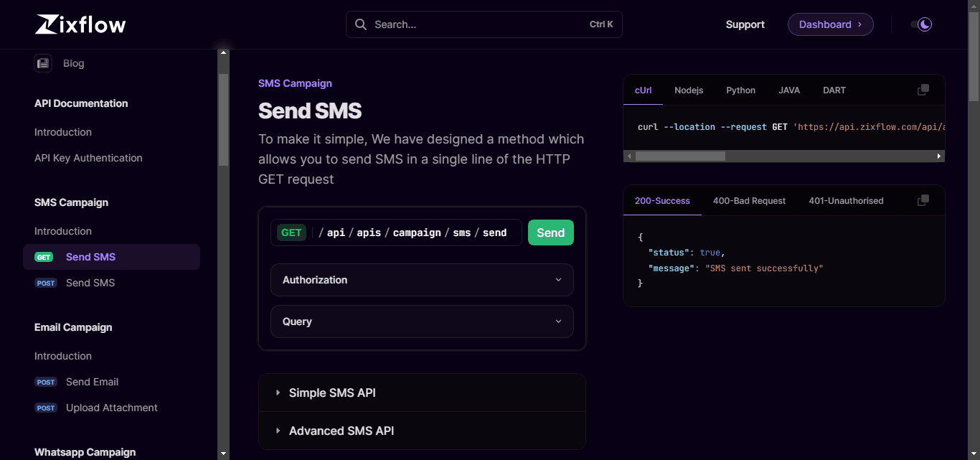980x460 pixels.
Task: Open the Support page
Action: pyautogui.click(x=745, y=24)
